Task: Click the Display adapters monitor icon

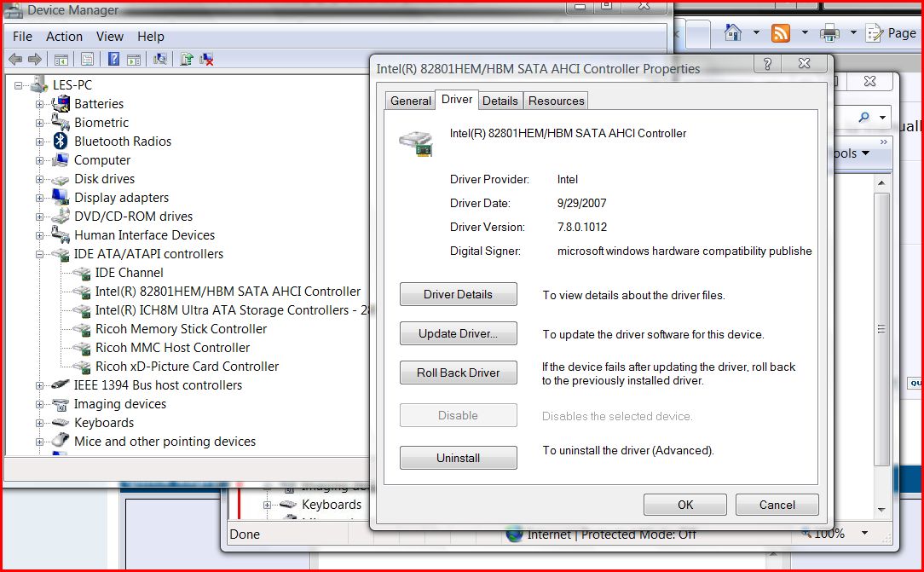Action: (x=61, y=197)
